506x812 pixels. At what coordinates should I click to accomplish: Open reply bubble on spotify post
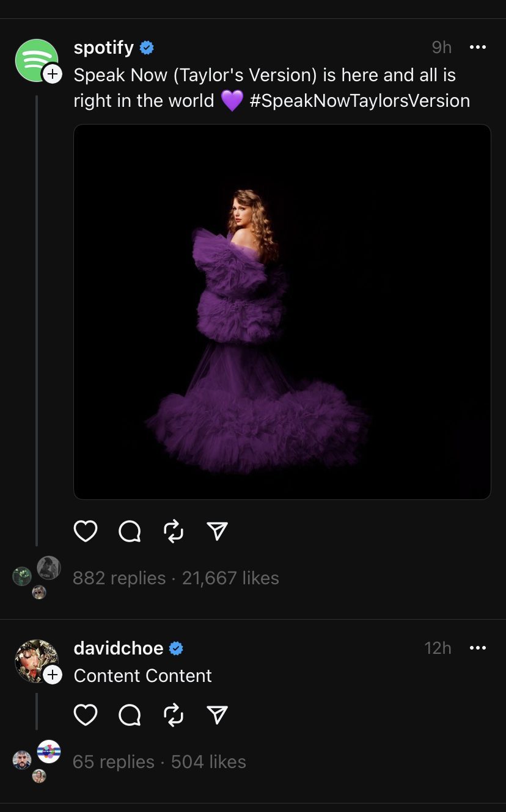[130, 531]
